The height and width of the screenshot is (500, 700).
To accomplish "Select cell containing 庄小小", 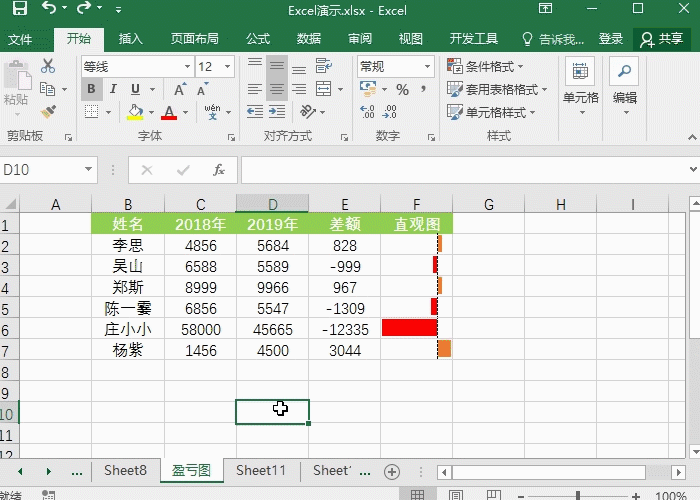I will point(128,329).
